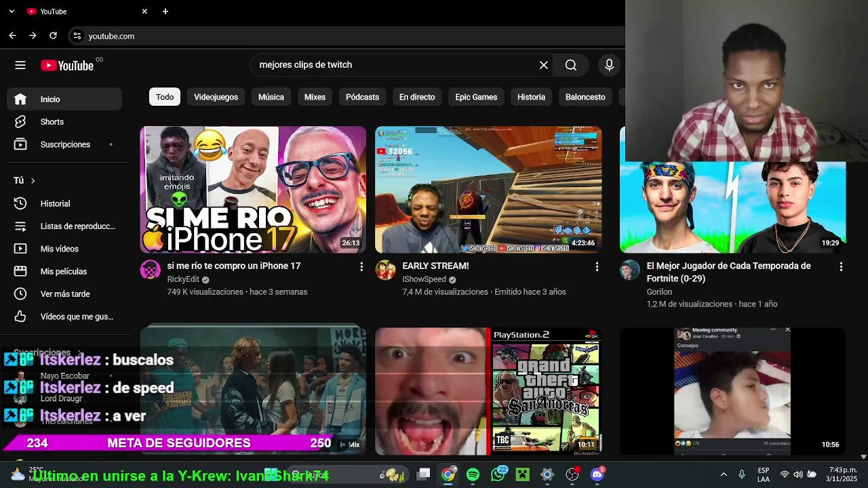Open the tab search dropdown arrow
868x488 pixels.
11,12
